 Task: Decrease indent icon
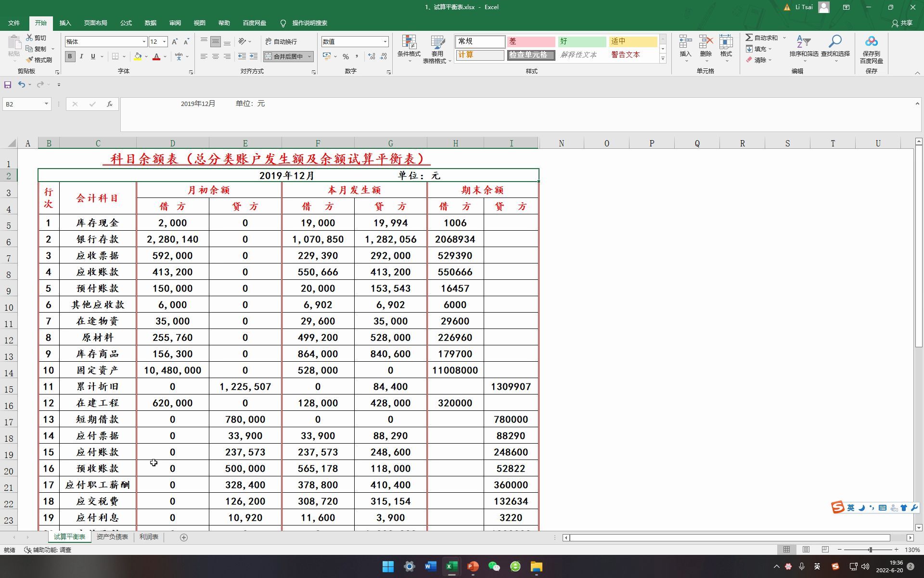coord(242,56)
